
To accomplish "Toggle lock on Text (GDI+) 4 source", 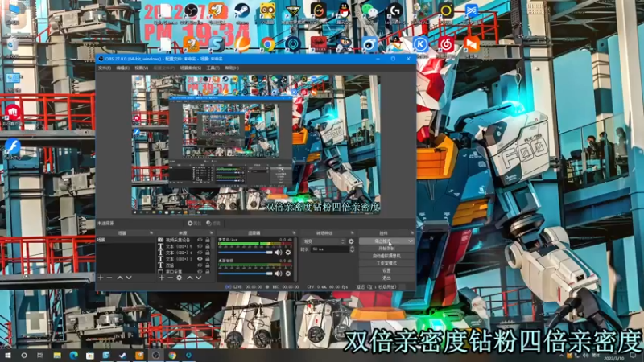I will [x=208, y=253].
